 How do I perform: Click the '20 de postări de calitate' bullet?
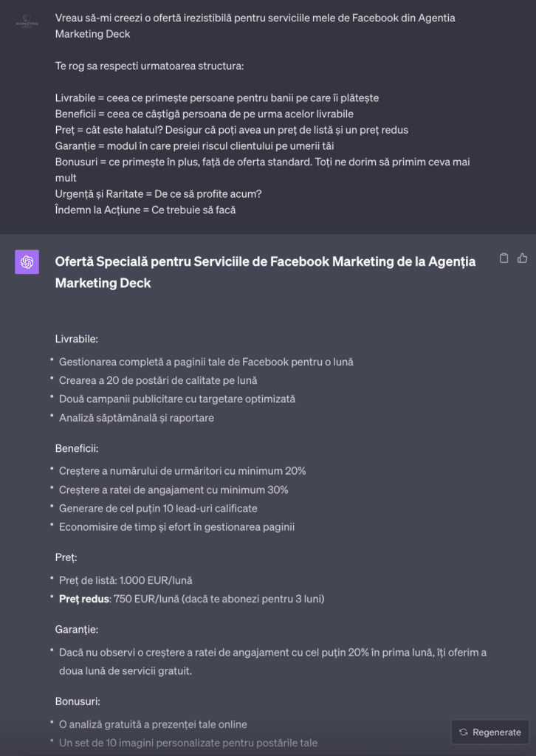tap(158, 380)
